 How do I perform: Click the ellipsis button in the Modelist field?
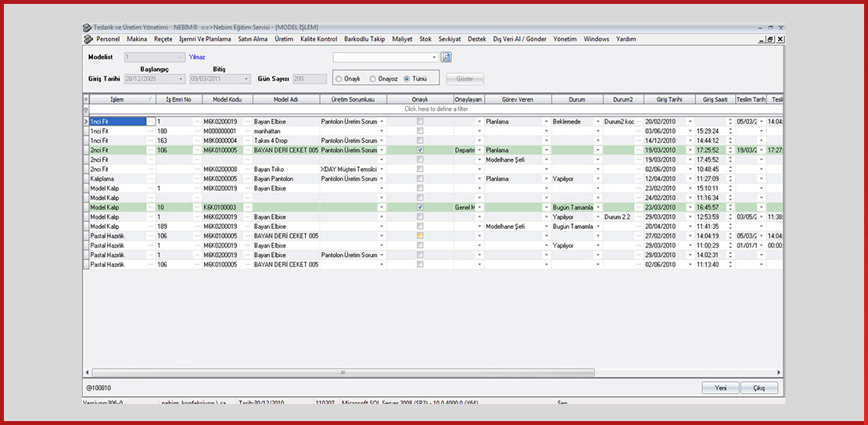click(x=181, y=57)
